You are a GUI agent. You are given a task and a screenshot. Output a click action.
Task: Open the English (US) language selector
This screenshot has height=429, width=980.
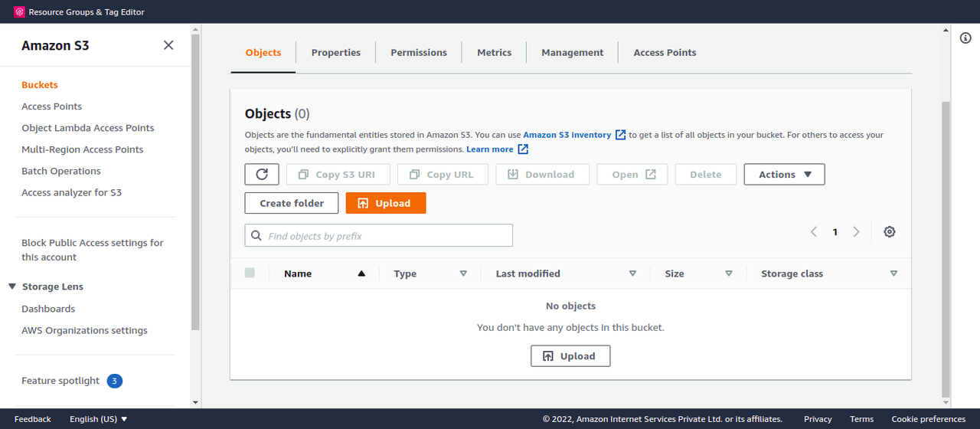tap(99, 419)
